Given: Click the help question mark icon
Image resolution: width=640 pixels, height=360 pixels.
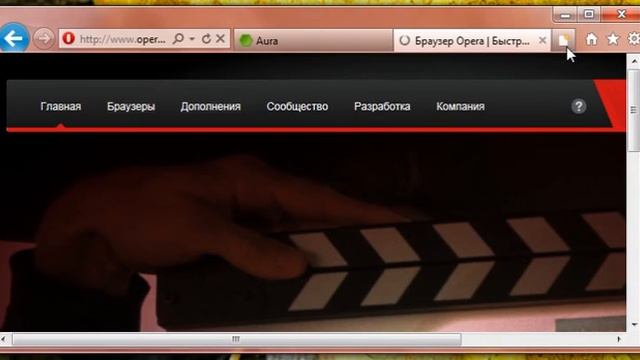Looking at the screenshot, I should pos(578,107).
